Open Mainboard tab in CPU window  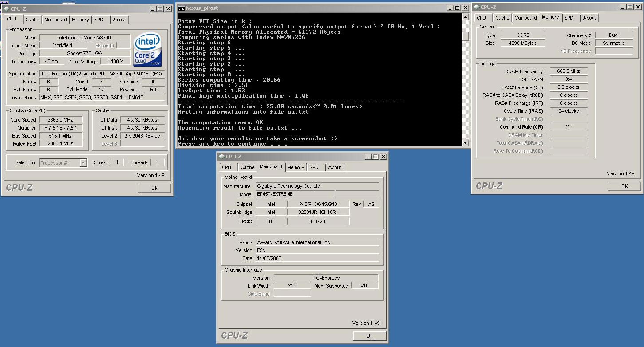(x=55, y=20)
